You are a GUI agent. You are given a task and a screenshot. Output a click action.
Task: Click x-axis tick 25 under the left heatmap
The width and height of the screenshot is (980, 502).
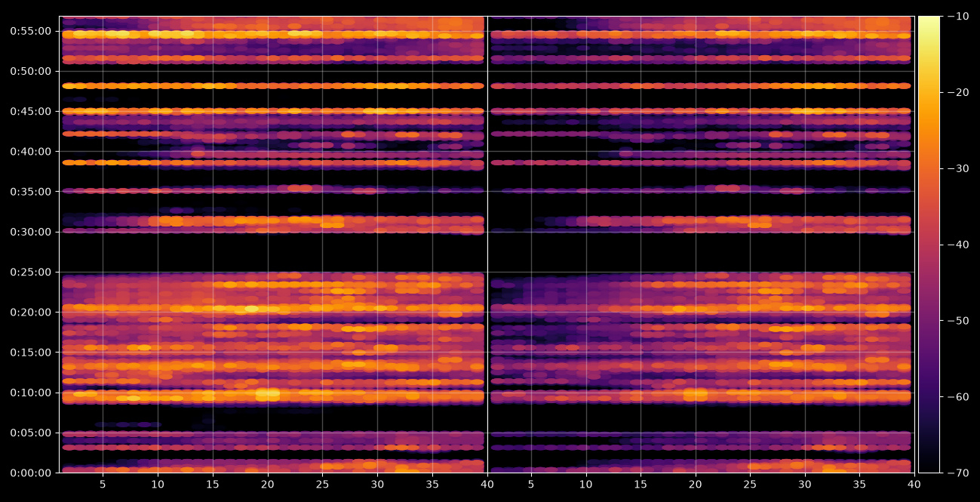pyautogui.click(x=322, y=484)
